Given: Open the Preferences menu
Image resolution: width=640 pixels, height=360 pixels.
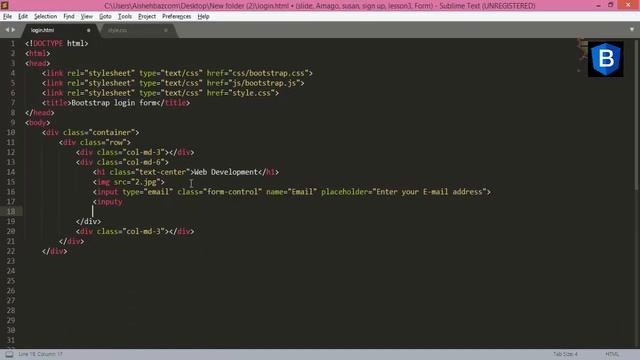Looking at the screenshot, I should [x=176, y=16].
